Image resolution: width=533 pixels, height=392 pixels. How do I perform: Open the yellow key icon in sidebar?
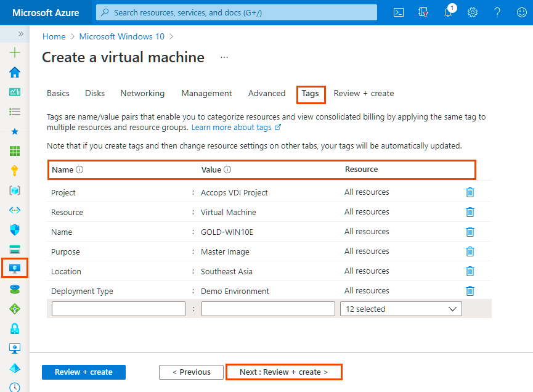coord(15,170)
